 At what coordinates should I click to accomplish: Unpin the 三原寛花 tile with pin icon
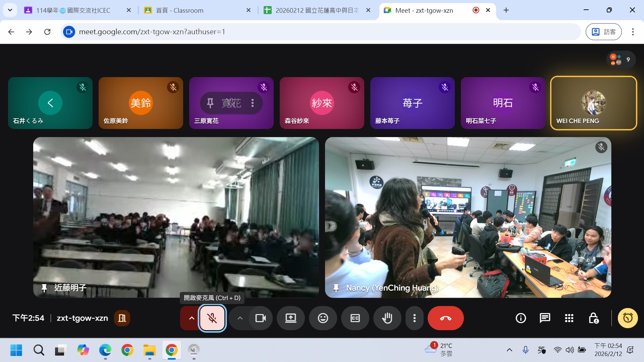pyautogui.click(x=210, y=103)
